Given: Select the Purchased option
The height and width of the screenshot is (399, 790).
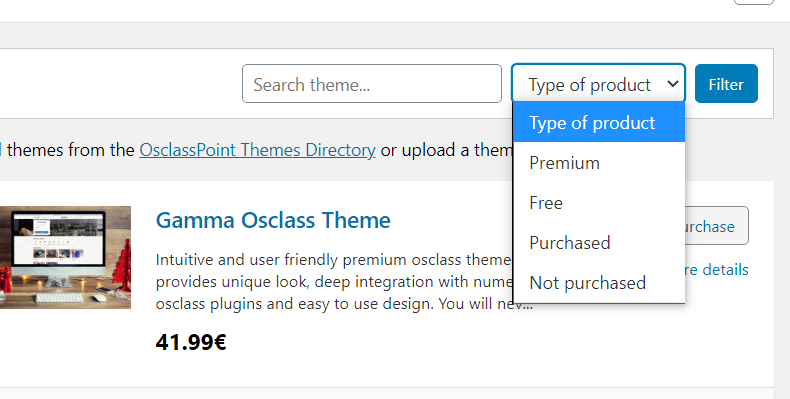Looking at the screenshot, I should [599, 243].
